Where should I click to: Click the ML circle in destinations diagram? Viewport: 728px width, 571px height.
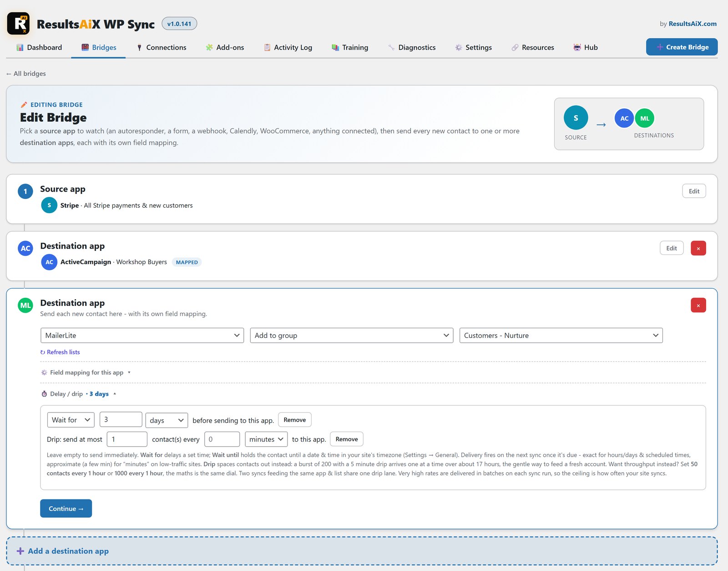(x=645, y=118)
